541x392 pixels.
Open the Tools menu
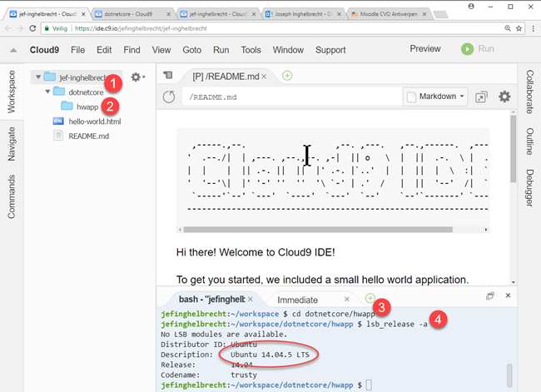(x=251, y=50)
